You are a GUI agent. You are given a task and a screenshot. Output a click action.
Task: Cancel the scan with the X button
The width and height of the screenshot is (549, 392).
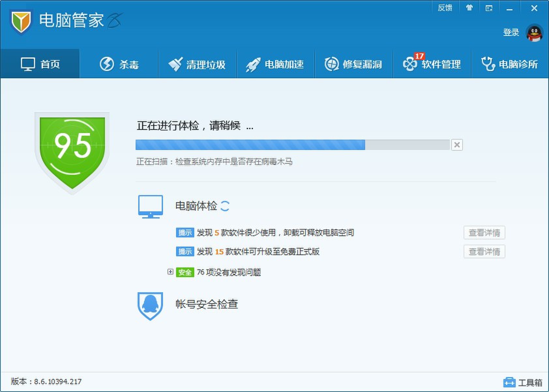(x=457, y=145)
